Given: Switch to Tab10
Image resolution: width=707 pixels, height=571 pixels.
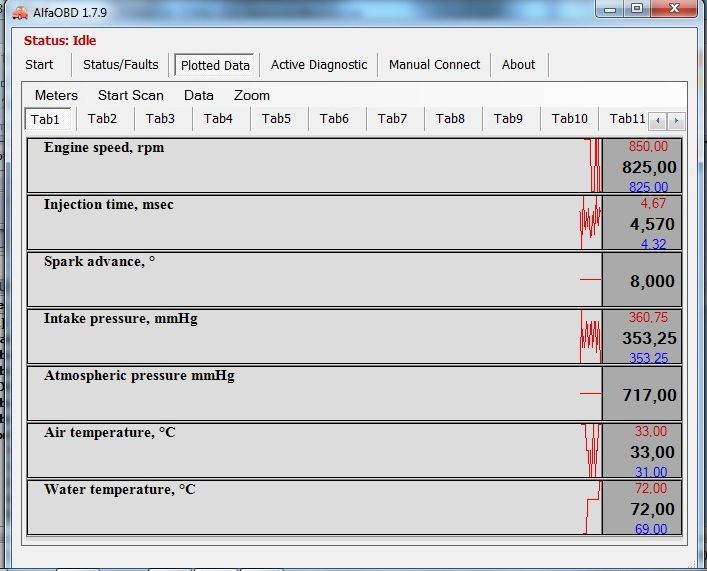Looking at the screenshot, I should pos(569,119).
